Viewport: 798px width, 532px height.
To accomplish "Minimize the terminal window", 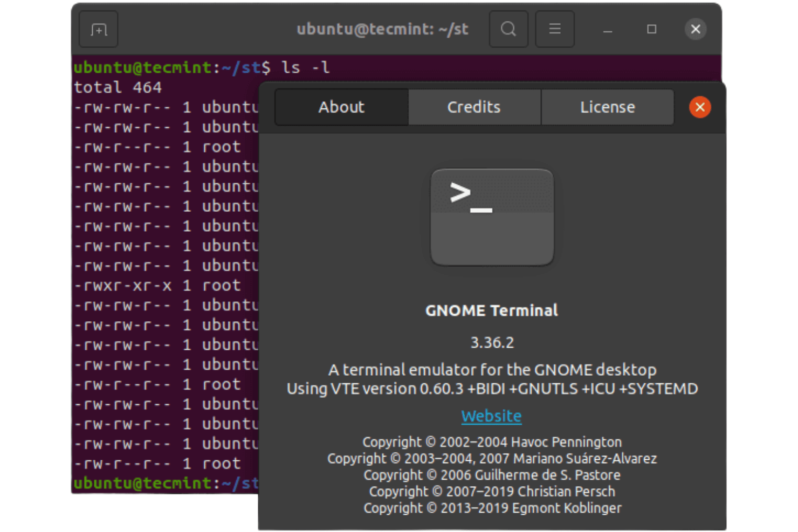I will (x=608, y=29).
